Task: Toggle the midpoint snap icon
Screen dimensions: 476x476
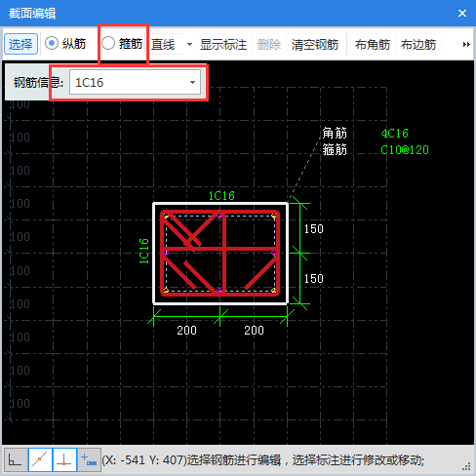Action: pos(40,459)
